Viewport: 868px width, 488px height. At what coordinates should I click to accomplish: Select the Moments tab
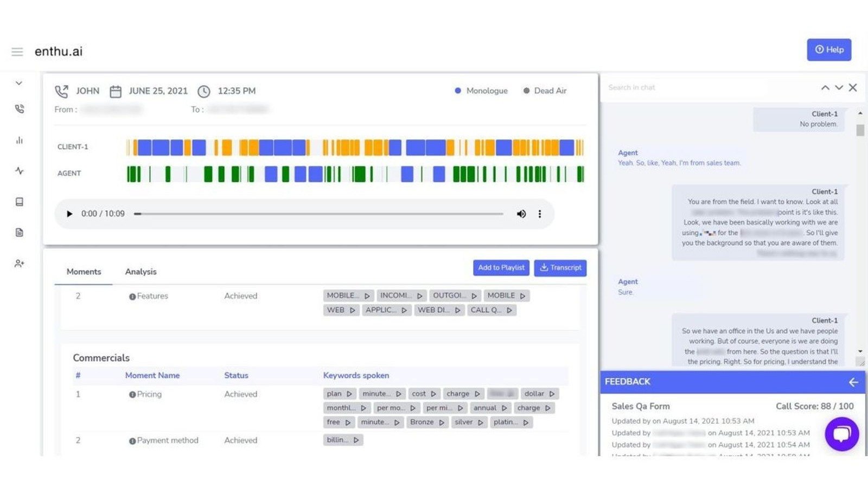click(x=83, y=272)
